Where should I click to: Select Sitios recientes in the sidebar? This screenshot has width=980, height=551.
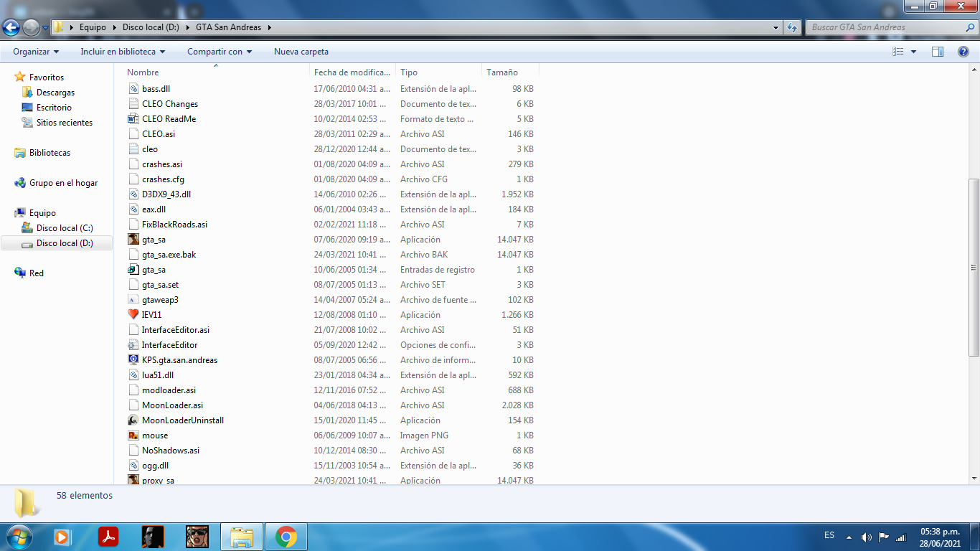coord(65,123)
